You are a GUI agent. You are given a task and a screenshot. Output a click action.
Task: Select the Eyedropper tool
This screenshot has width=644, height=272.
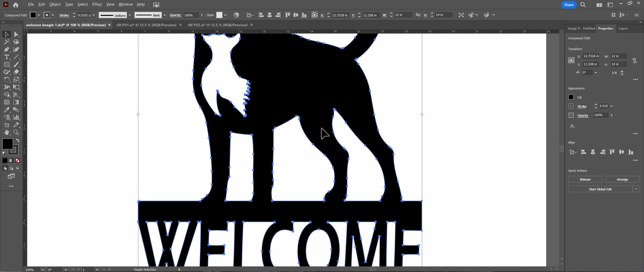coord(7,110)
